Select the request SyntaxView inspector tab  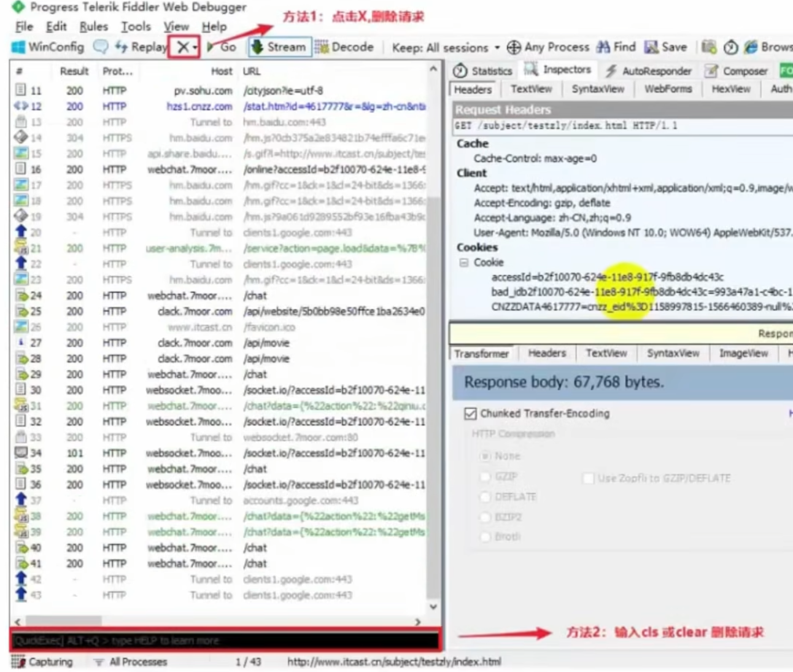point(598,89)
